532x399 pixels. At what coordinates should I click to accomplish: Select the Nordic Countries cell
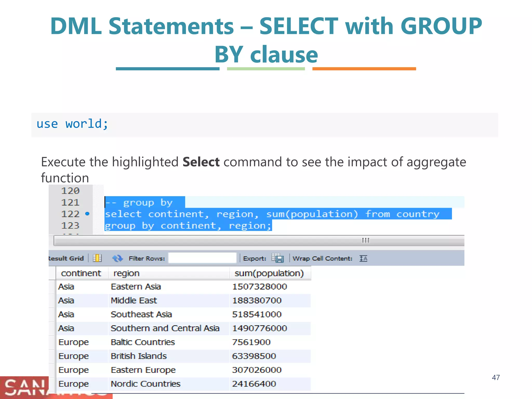pyautogui.click(x=169, y=384)
